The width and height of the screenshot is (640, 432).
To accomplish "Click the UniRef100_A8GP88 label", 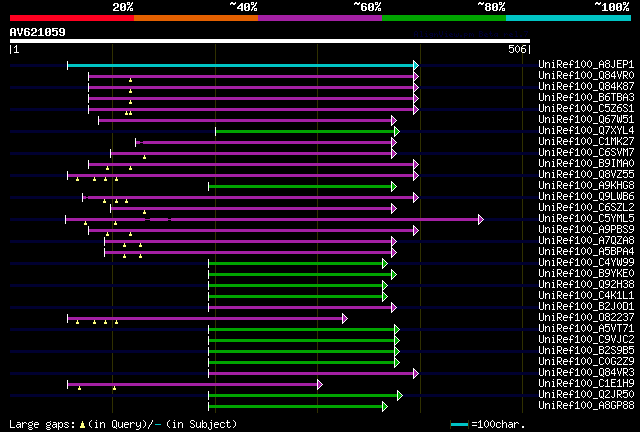I will point(586,406).
